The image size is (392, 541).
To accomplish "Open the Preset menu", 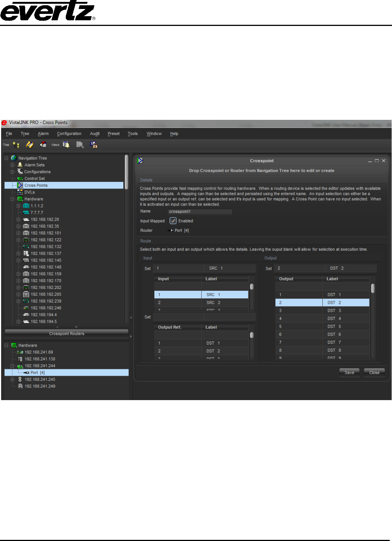I will point(114,134).
